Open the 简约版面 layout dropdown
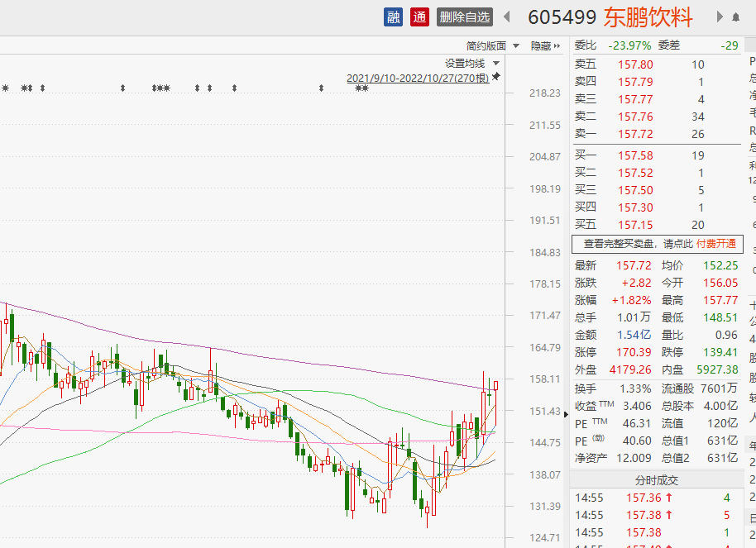 point(492,46)
